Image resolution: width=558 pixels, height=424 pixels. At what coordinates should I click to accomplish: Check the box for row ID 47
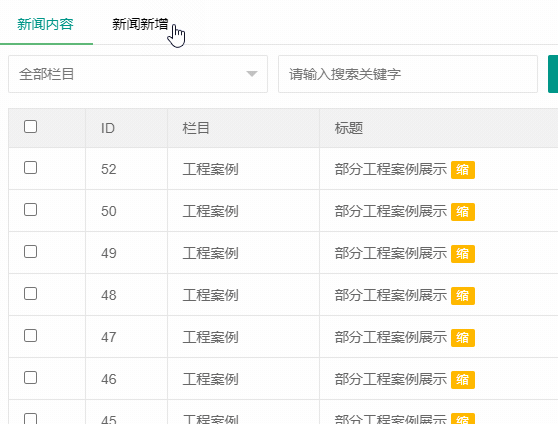coord(30,336)
